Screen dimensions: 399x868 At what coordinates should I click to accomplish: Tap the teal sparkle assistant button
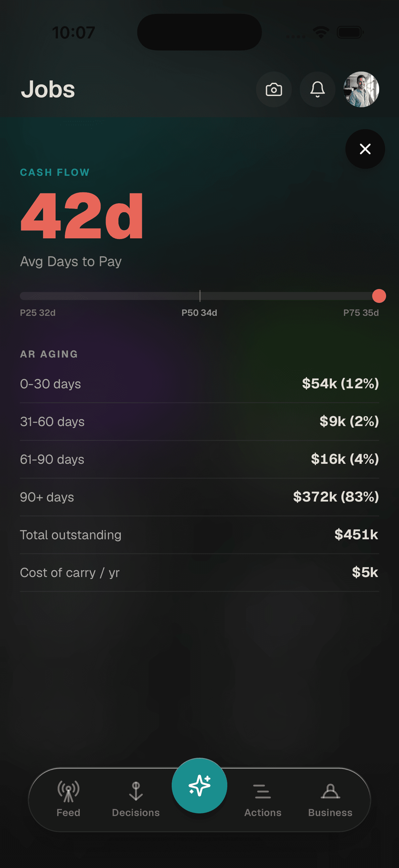tap(199, 786)
